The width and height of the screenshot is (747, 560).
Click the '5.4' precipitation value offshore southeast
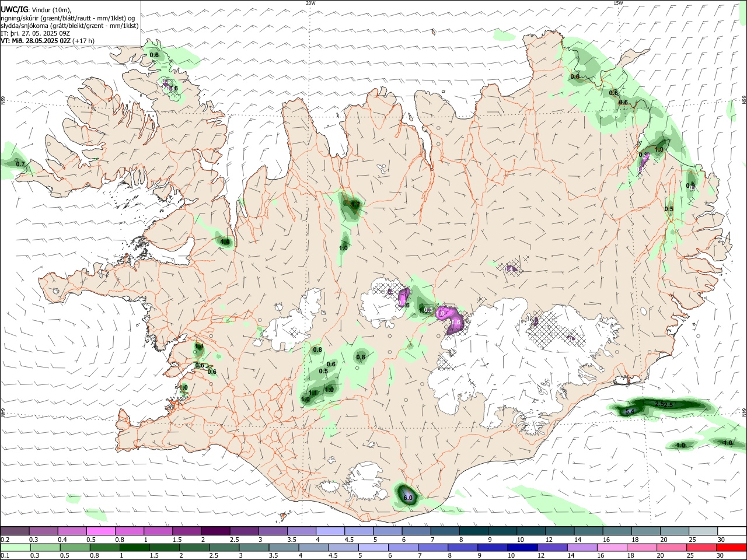click(630, 412)
